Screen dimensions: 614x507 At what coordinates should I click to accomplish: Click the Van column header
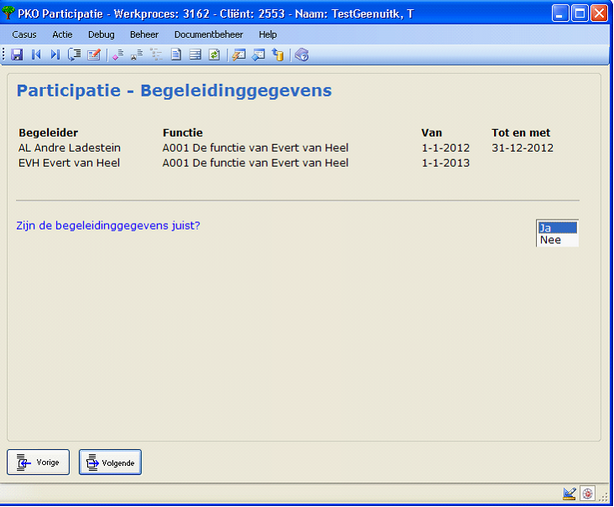click(x=432, y=133)
